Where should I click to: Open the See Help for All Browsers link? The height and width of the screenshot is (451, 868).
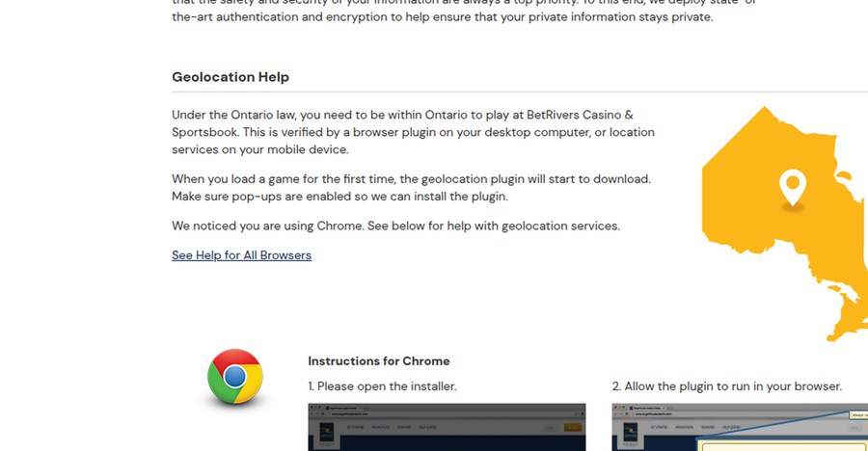pos(241,255)
